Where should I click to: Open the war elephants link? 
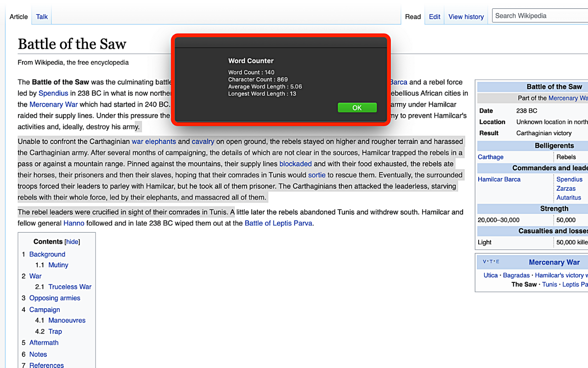point(154,142)
